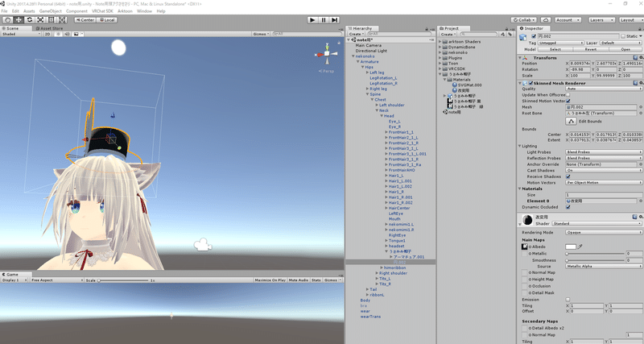This screenshot has height=344, width=644.
Task: Select the combined Transform tool
Action: (62, 19)
